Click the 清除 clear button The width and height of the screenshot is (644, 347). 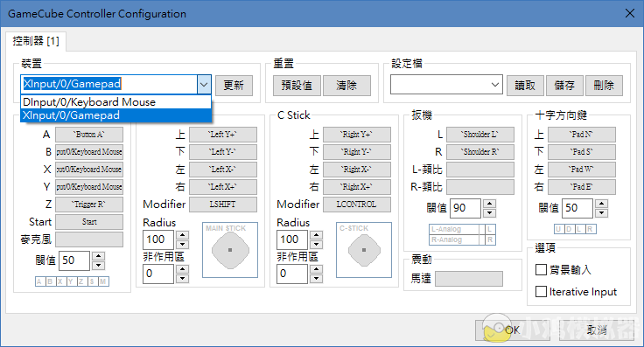346,86
